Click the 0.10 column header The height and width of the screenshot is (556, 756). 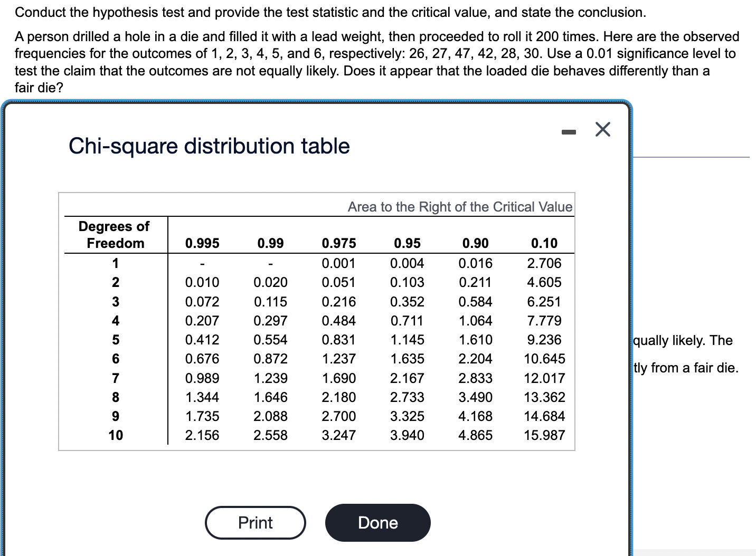click(544, 243)
